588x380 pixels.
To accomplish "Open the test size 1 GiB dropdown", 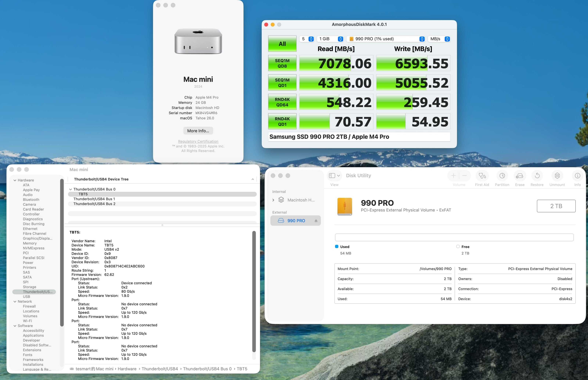I will 331,39.
